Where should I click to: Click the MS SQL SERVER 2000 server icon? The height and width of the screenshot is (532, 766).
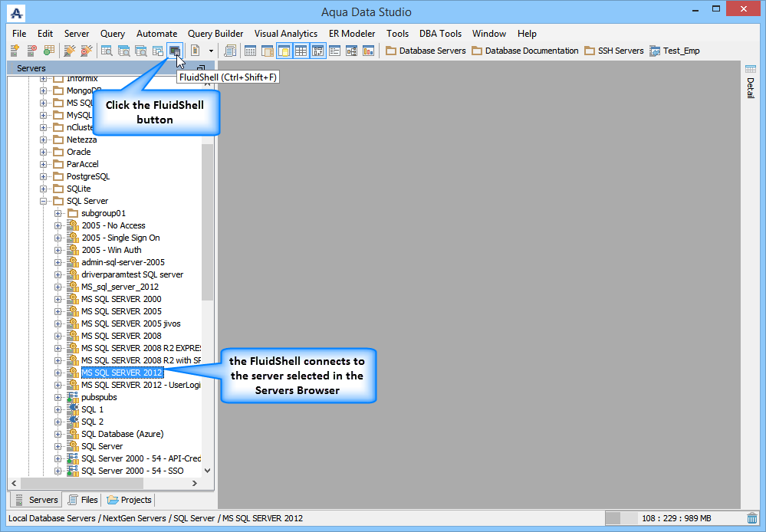73,299
